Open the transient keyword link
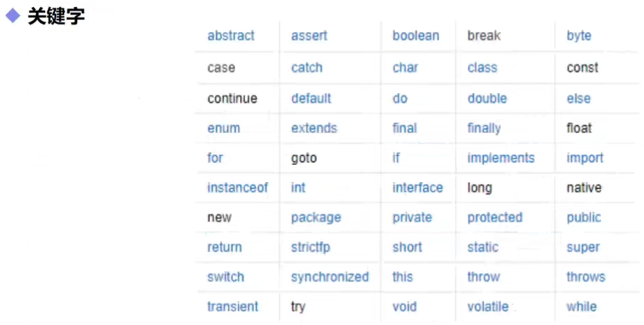644x325 pixels. point(232,306)
